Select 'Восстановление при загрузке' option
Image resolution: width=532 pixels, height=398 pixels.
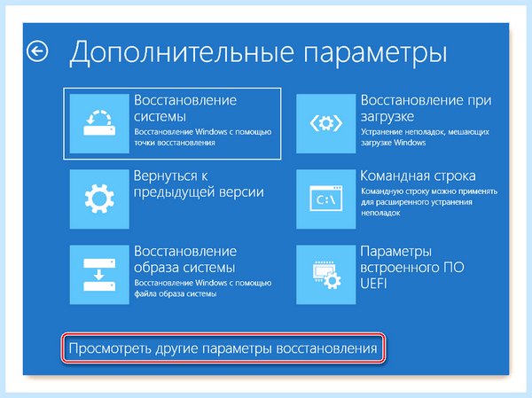click(426, 108)
